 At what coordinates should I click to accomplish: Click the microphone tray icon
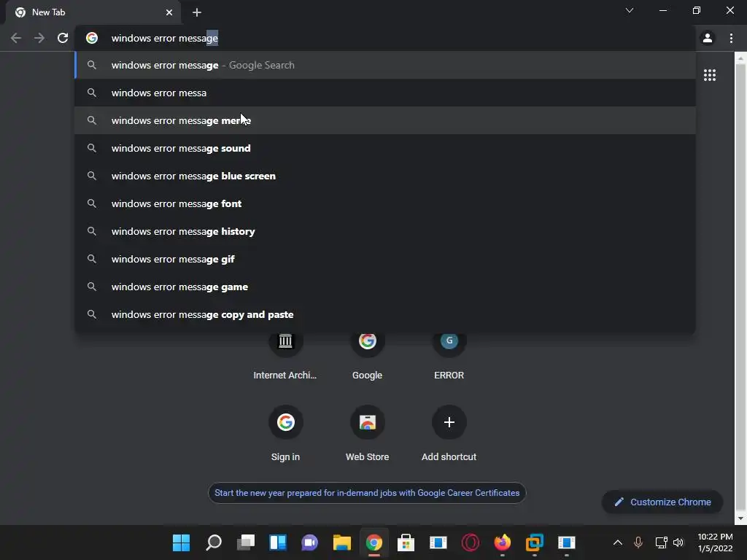[638, 542]
